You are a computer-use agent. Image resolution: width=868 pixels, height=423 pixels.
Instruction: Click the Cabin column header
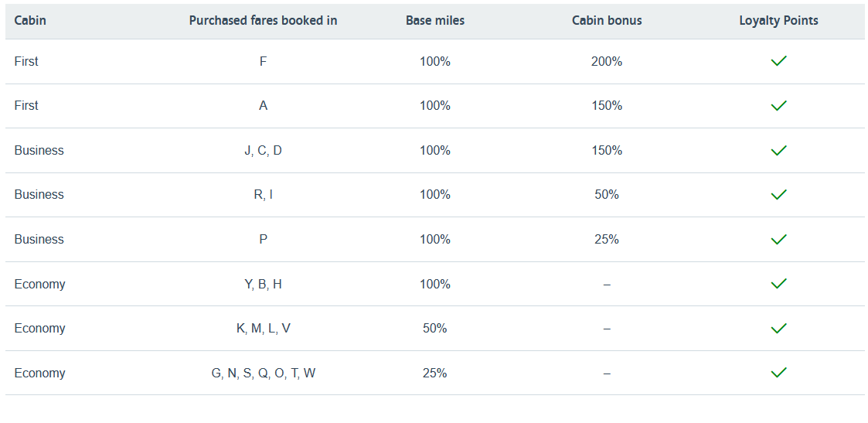(30, 20)
